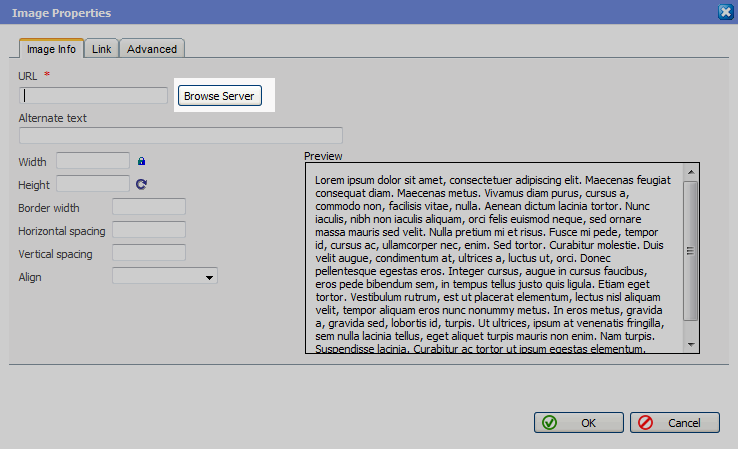Click the preview scrollbar thumb
This screenshot has width=738, height=449.
click(x=690, y=251)
